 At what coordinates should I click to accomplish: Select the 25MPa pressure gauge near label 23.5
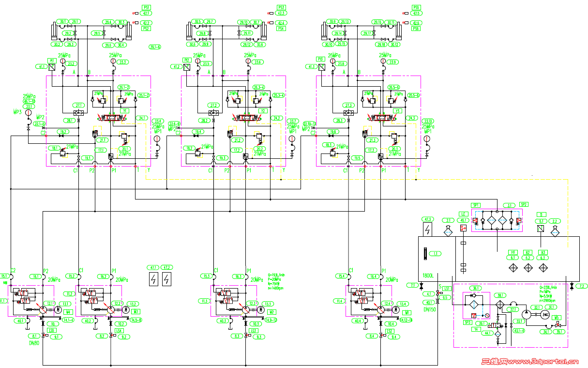point(197,61)
